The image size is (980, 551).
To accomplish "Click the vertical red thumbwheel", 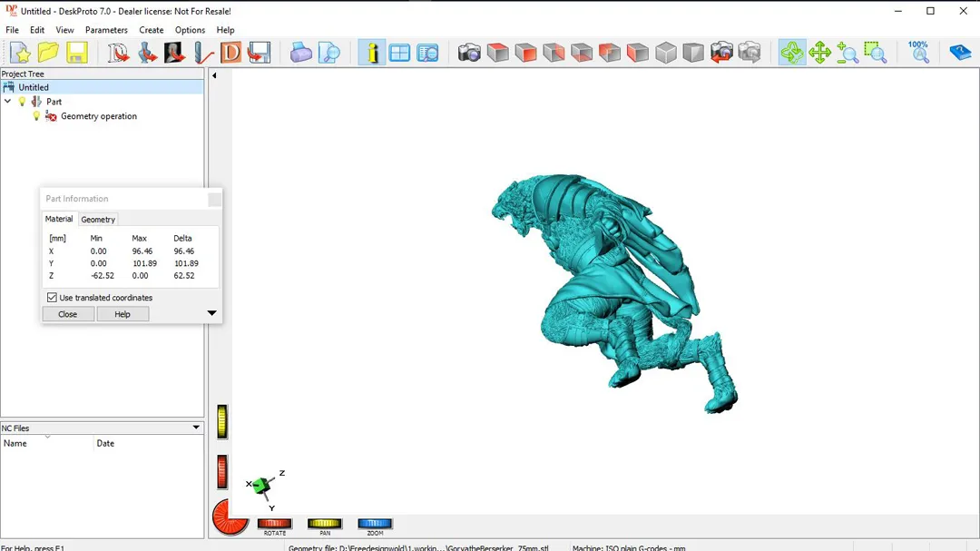I will (x=222, y=471).
